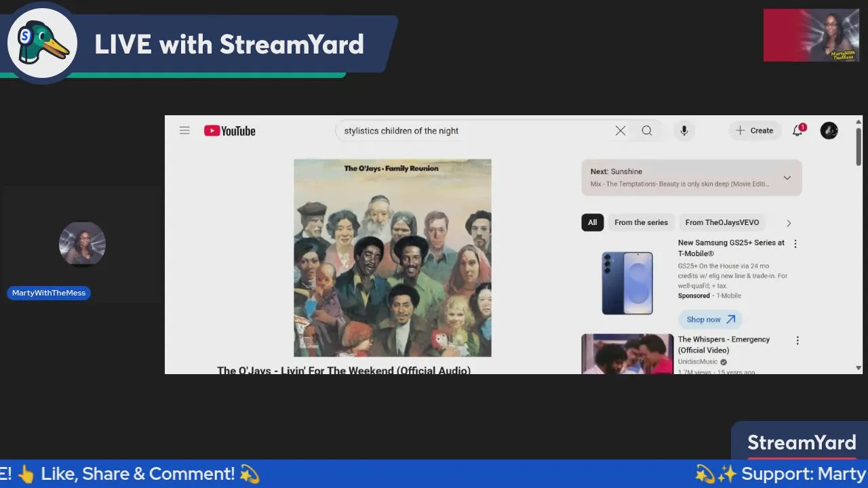Image resolution: width=868 pixels, height=488 pixels.
Task: Open the Samsung GS25+ phone ad image
Action: click(x=627, y=283)
